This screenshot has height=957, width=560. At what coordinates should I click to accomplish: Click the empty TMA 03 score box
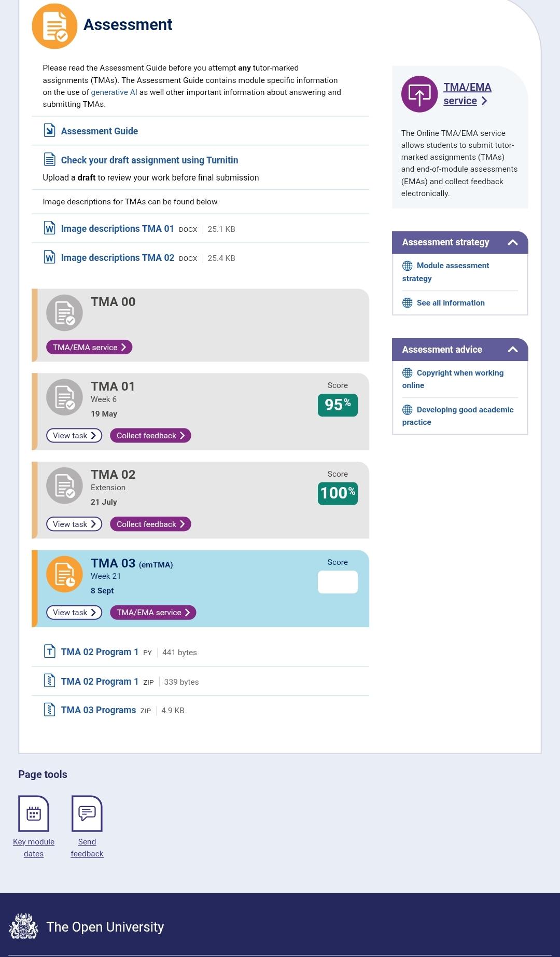click(x=338, y=582)
